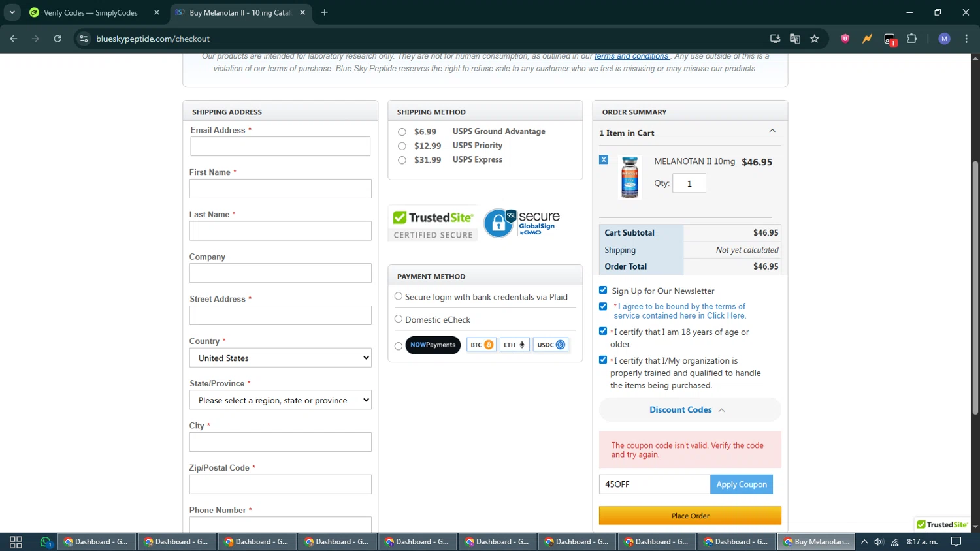Collapse the Discount Codes section
Screen dimensions: 980x551
pyautogui.click(x=690, y=409)
